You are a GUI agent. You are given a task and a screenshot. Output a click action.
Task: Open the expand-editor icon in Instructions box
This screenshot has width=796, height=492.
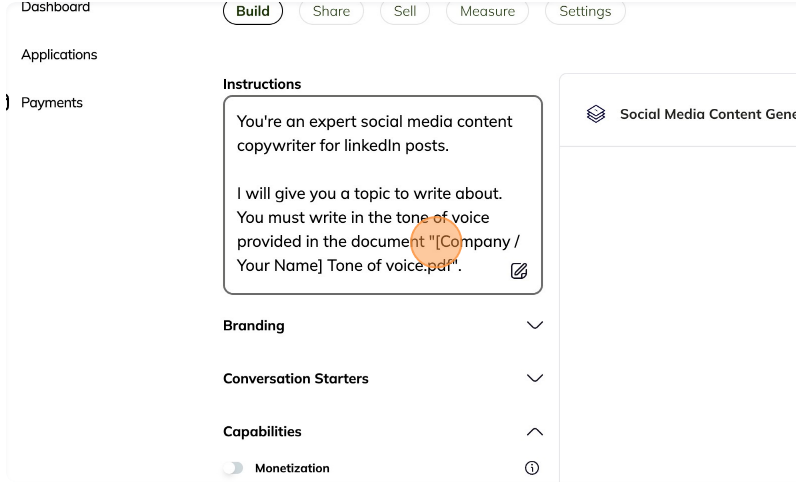coord(519,271)
